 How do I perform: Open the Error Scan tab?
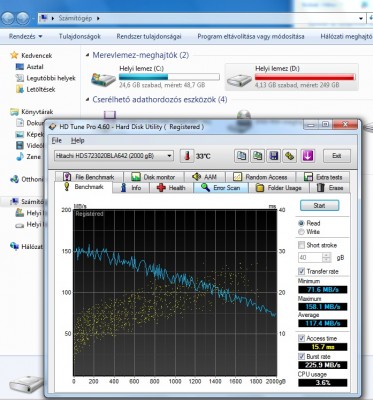tap(221, 188)
